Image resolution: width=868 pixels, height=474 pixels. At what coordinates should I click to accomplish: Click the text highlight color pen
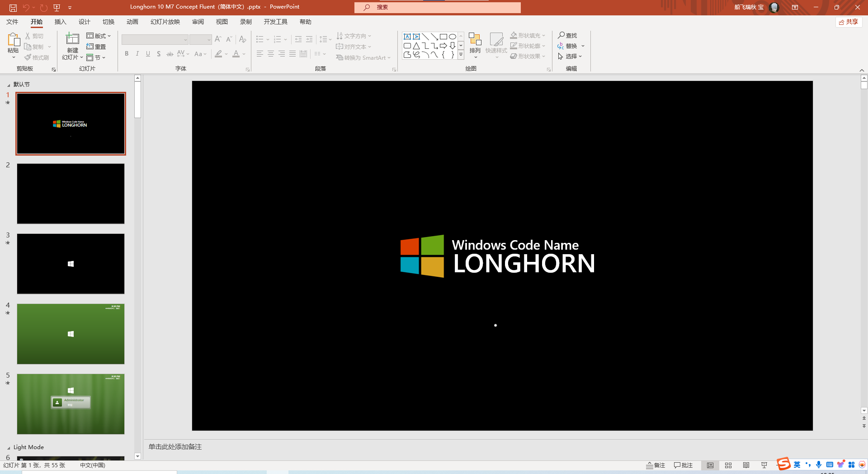tap(218, 54)
